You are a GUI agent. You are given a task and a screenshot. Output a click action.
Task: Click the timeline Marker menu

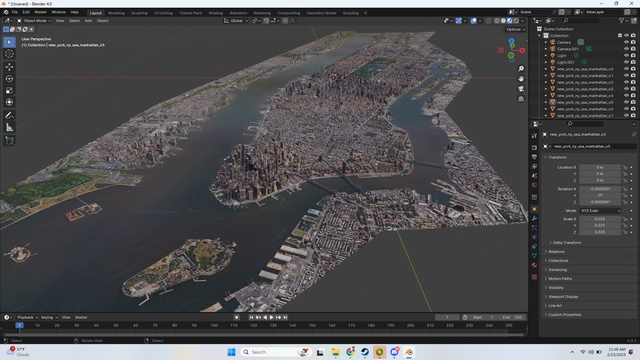(x=81, y=317)
